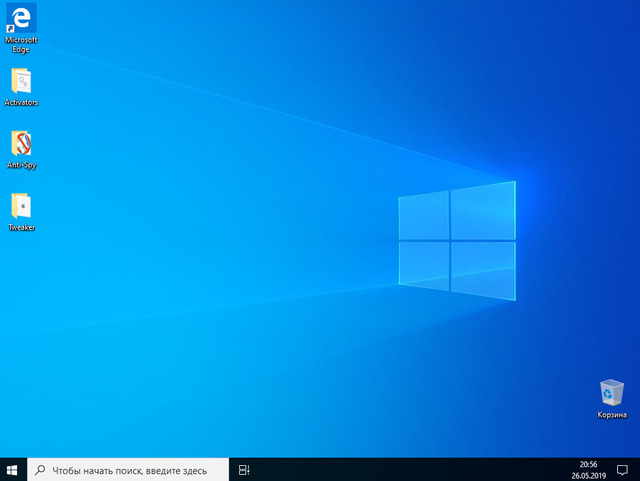Click the Show Desktop strip at the taskbar edge
The image size is (640, 481).
pyautogui.click(x=638, y=469)
